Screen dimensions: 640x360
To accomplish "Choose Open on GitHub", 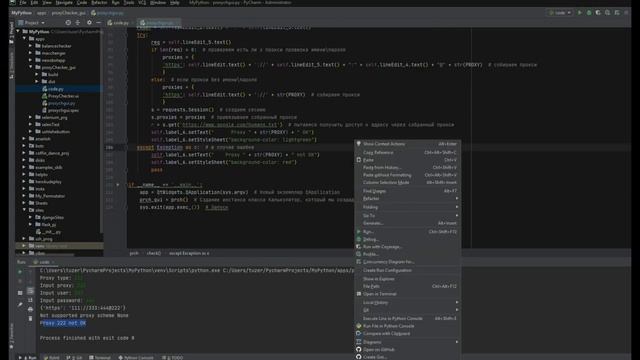I will point(407,349).
